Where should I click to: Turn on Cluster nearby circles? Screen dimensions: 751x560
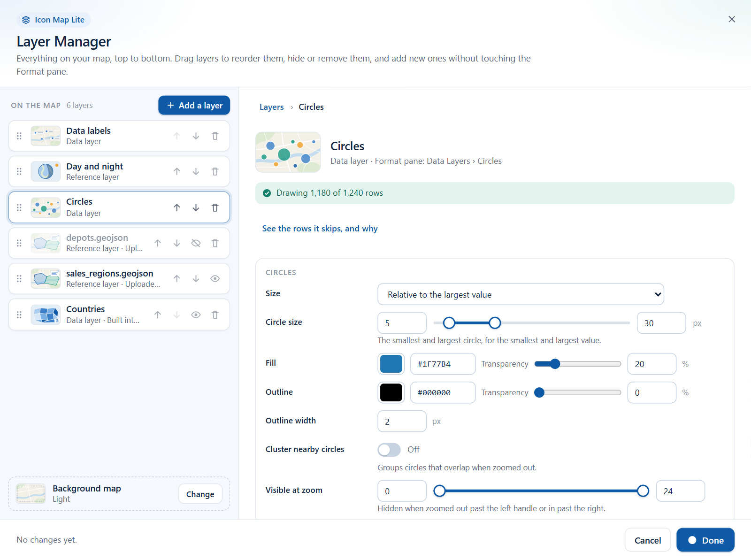(389, 450)
